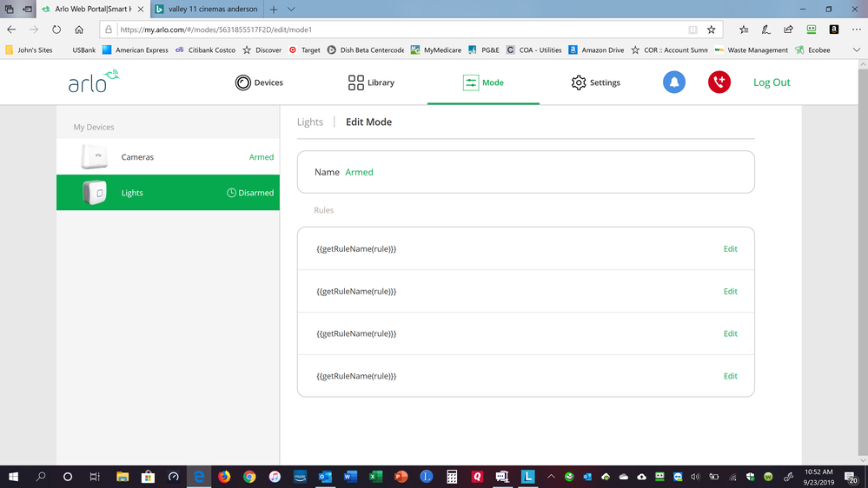Open John's Sites bookmark folder

pos(30,49)
